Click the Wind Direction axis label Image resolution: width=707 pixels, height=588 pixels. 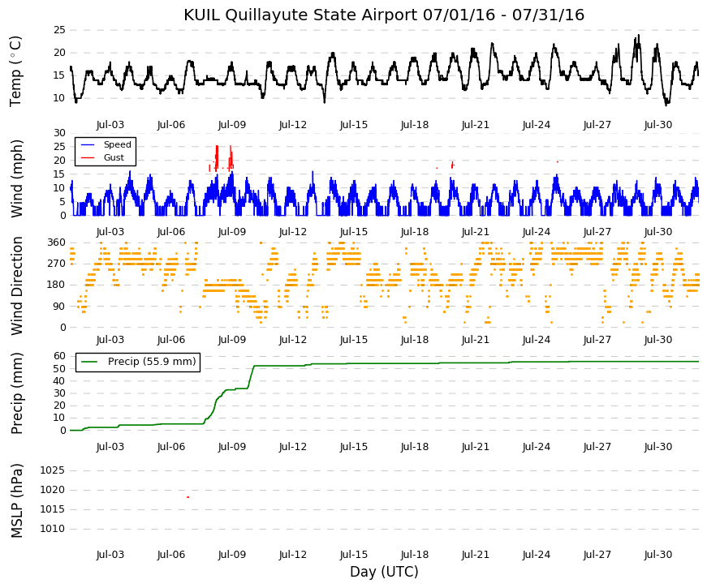tap(16, 286)
